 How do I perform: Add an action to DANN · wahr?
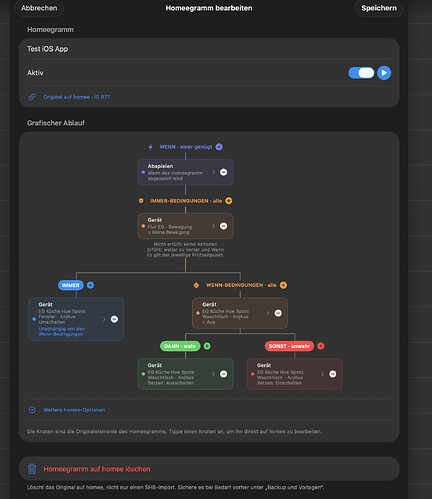click(207, 346)
